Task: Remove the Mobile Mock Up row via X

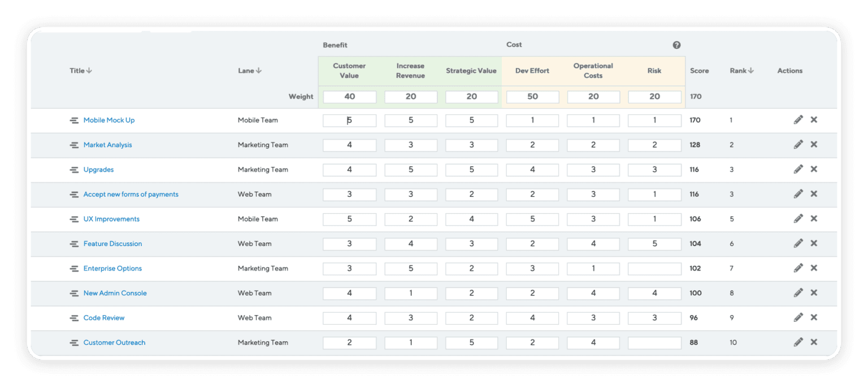Action: (814, 119)
